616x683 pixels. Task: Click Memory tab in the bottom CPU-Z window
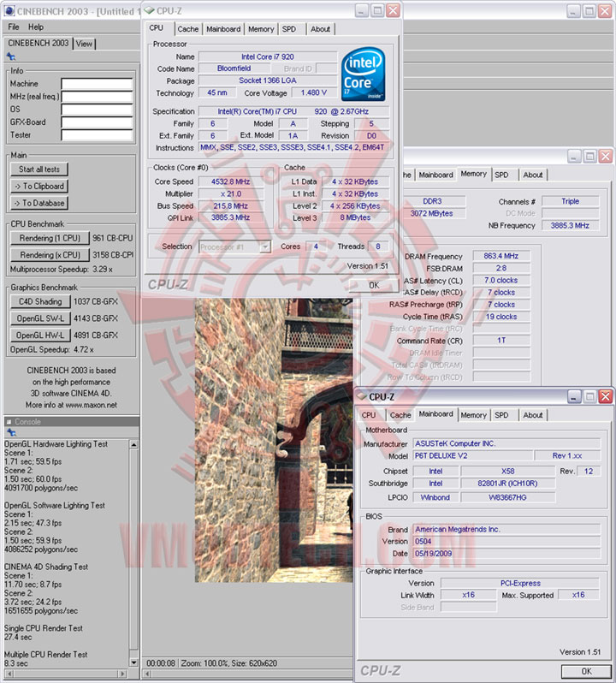tap(473, 415)
